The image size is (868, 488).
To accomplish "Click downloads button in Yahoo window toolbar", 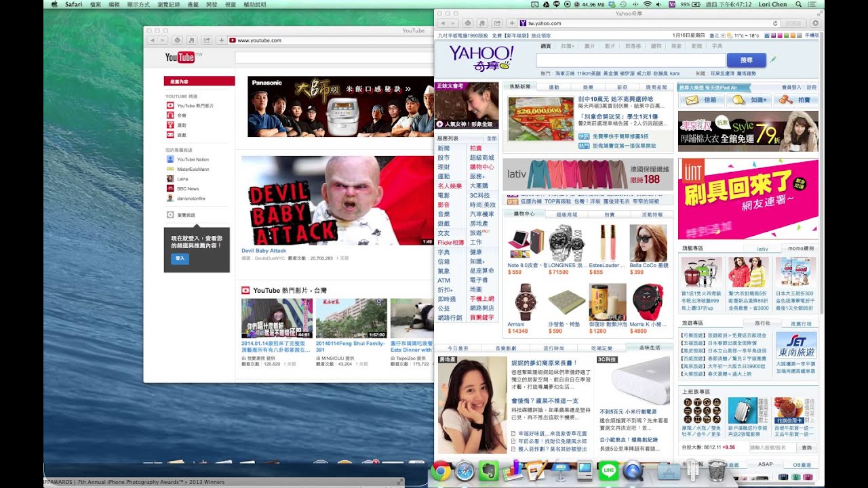I will (x=815, y=23).
